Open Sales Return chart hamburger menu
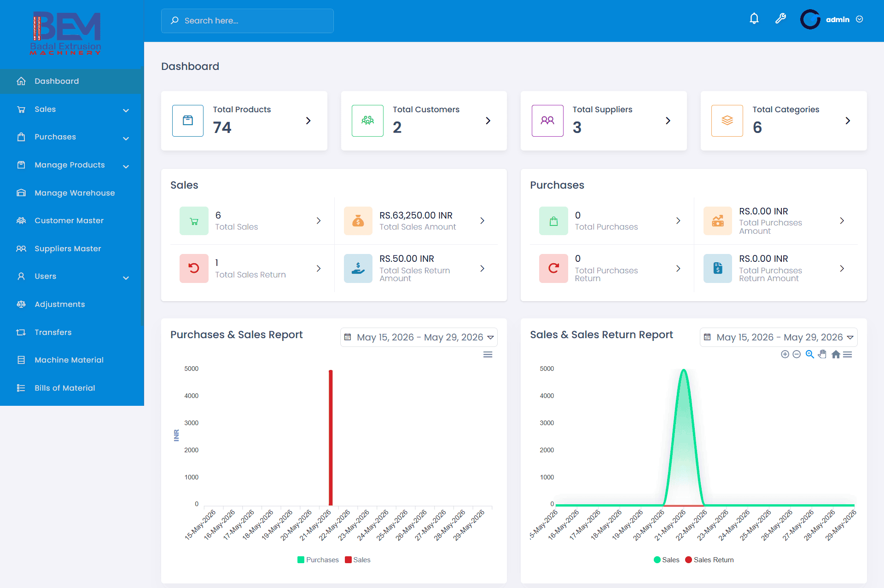This screenshot has height=588, width=884. [x=848, y=354]
